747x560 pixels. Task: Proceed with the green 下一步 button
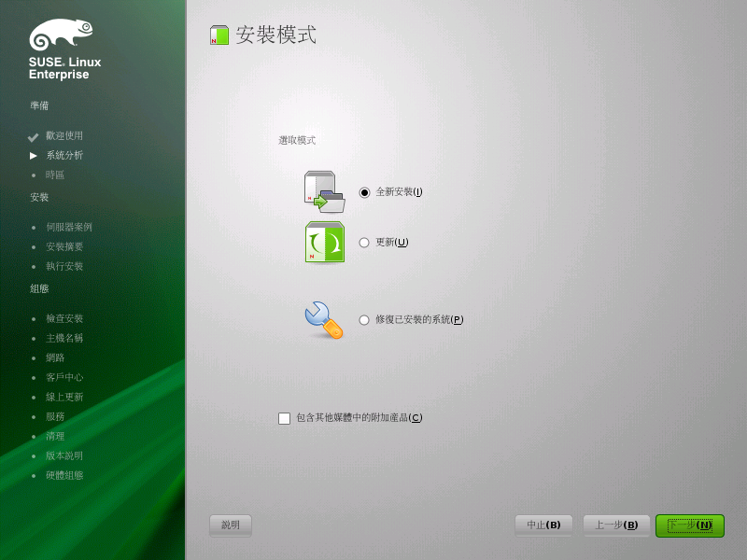click(690, 525)
